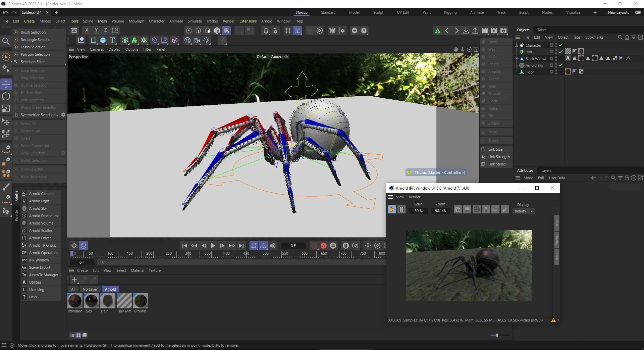The width and height of the screenshot is (644, 350).
Task: Toggle Character object enabled checkmark
Action: (x=560, y=45)
